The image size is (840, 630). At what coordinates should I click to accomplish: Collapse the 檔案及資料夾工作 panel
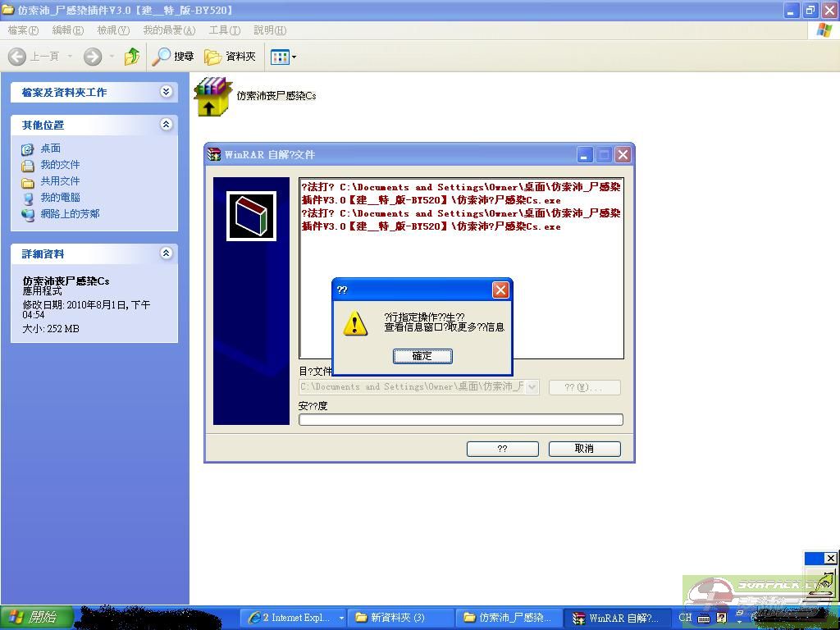pos(166,92)
